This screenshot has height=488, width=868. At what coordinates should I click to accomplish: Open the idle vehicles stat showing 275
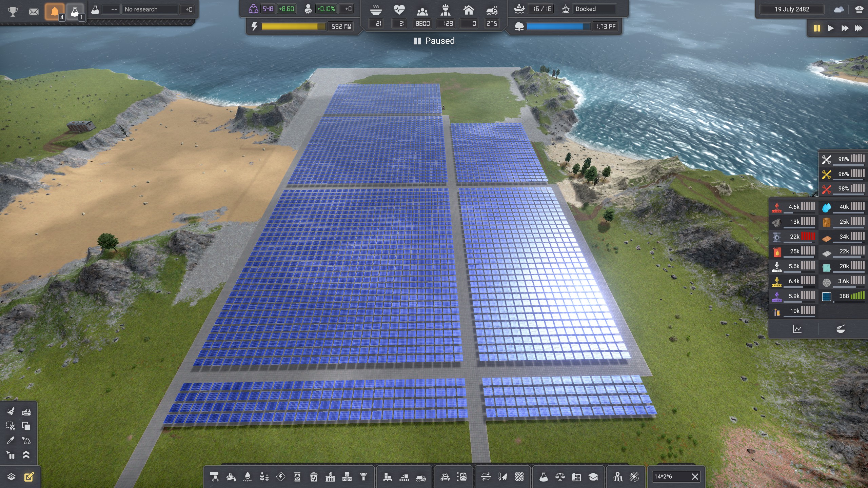tap(492, 10)
